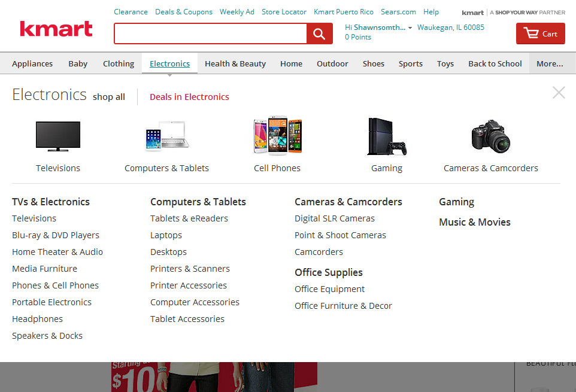This screenshot has height=392, width=576.
Task: Open Phones & Cell Phones
Action: click(55, 285)
